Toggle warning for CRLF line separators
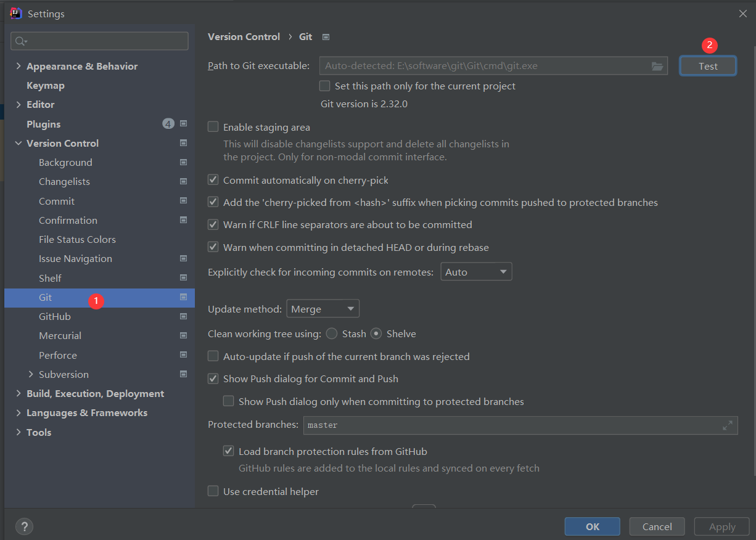Image resolution: width=756 pixels, height=540 pixels. (x=213, y=224)
